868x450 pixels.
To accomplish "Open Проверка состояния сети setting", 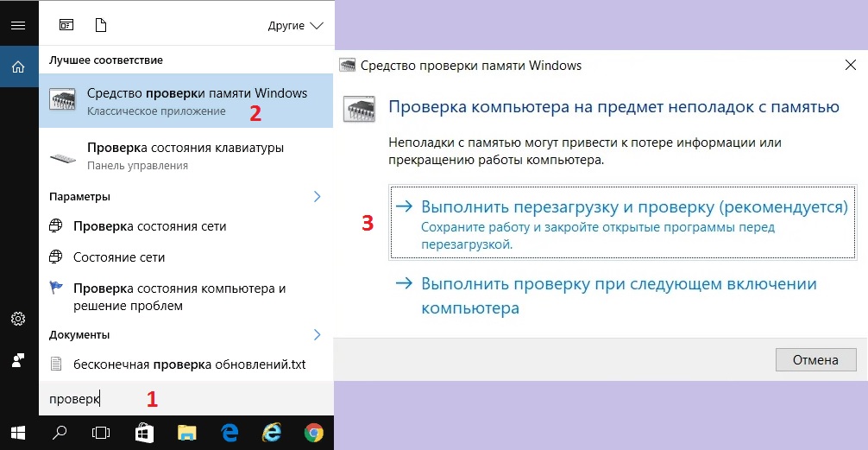I will [186, 226].
